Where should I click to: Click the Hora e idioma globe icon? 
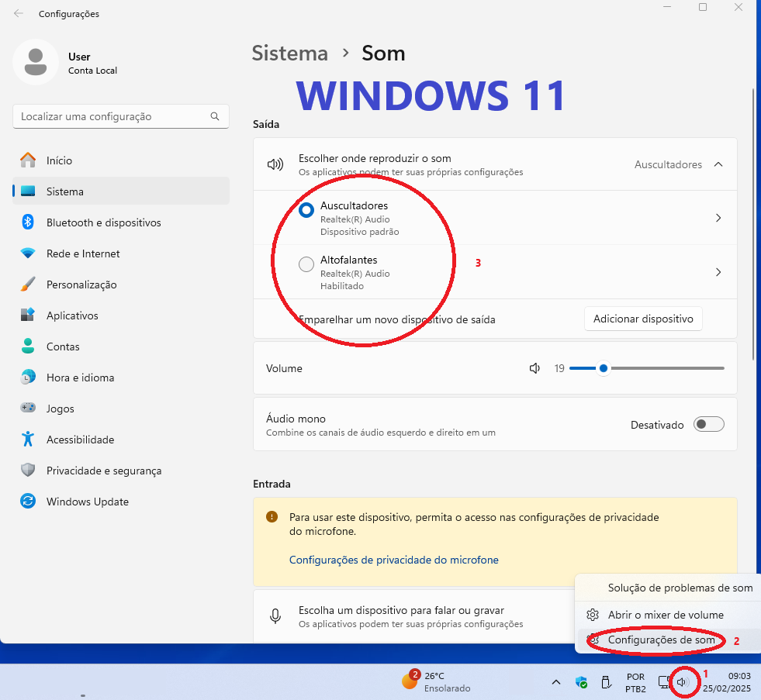tap(28, 377)
